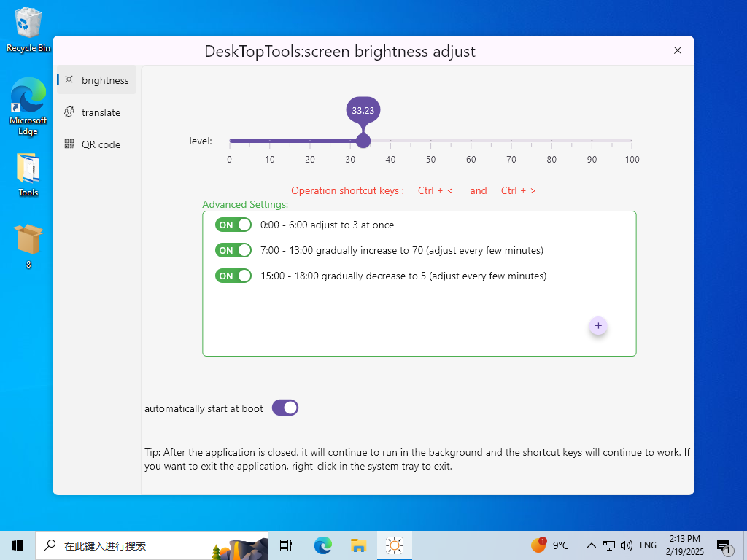Select the Tools folder on desktop
The height and width of the screenshot is (560, 747).
click(x=28, y=174)
